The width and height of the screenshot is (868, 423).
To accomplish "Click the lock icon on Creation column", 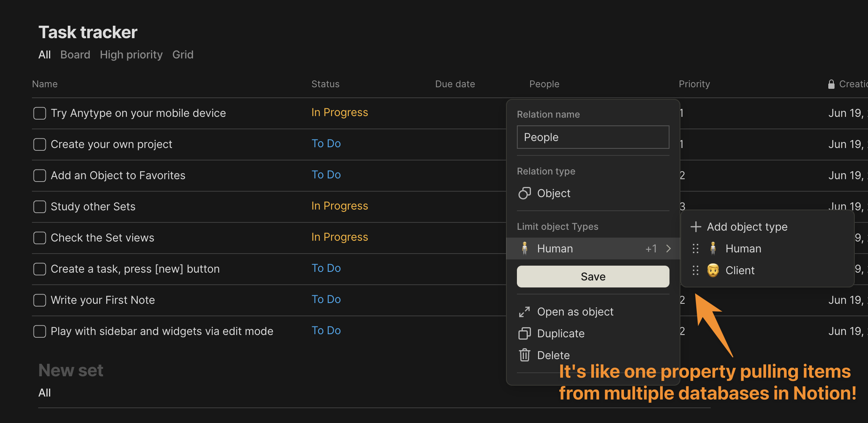I will [x=831, y=84].
